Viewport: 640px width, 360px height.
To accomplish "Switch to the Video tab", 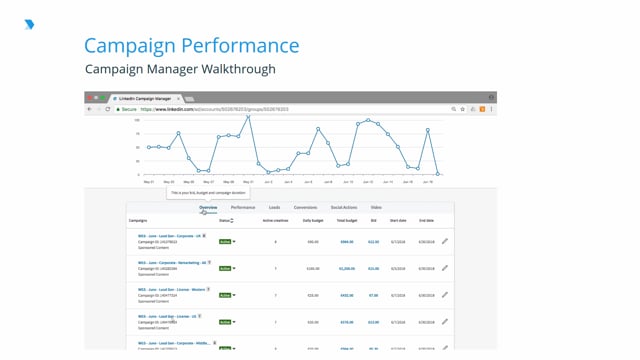I will point(376,207).
